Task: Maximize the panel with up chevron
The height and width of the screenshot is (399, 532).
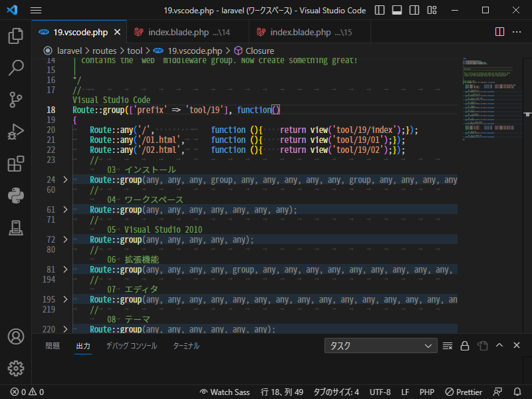Action: [499, 345]
